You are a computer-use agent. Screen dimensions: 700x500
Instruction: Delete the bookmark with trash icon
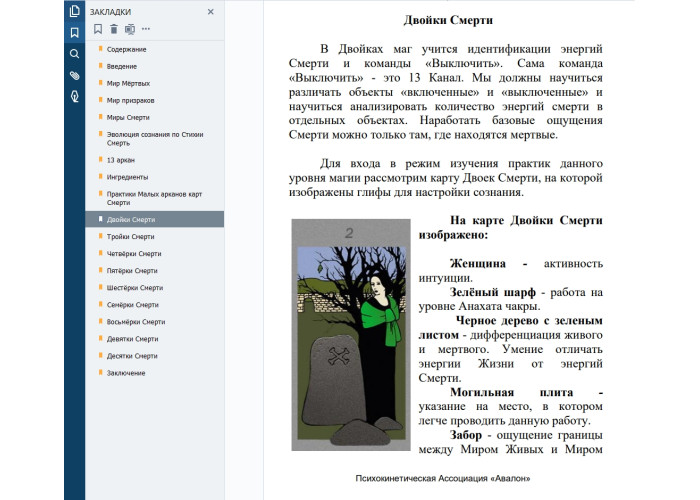point(114,29)
